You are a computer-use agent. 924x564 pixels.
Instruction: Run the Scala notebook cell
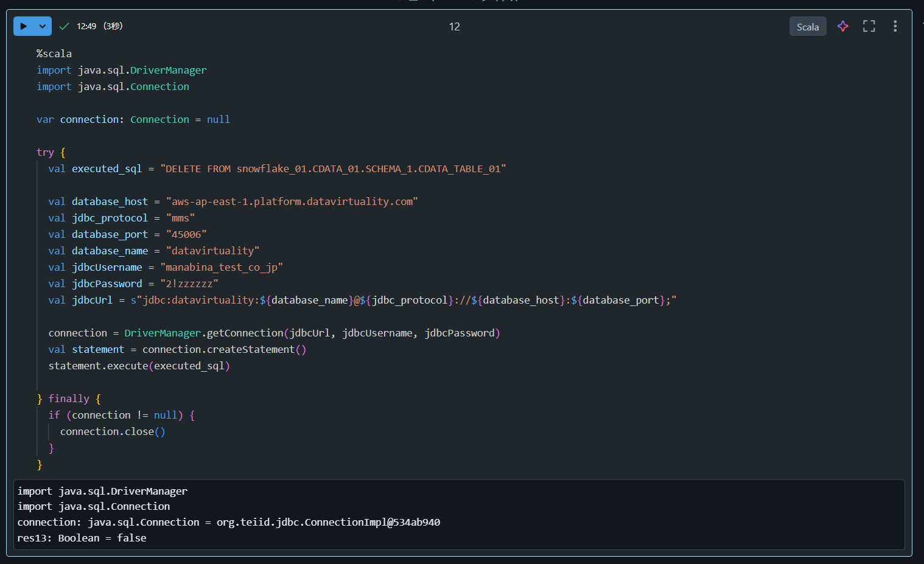[24, 26]
